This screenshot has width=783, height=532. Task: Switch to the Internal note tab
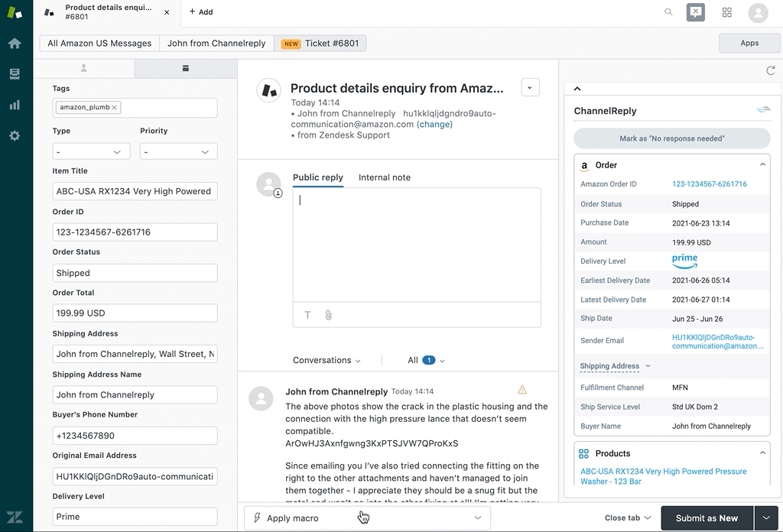click(385, 177)
